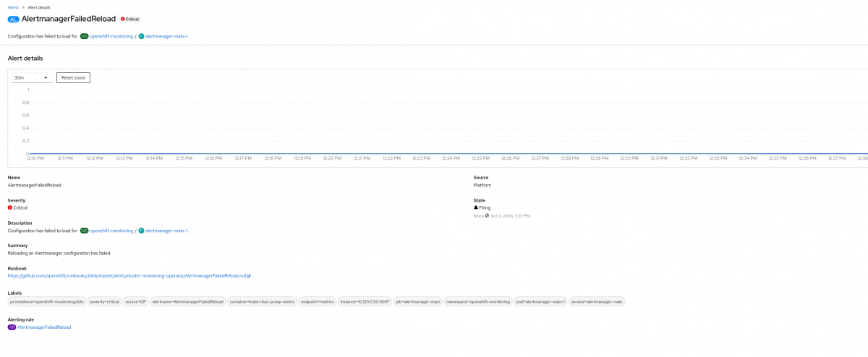This screenshot has width=868, height=357.
Task: Click the Critical severity badge in the header
Action: [x=130, y=19]
